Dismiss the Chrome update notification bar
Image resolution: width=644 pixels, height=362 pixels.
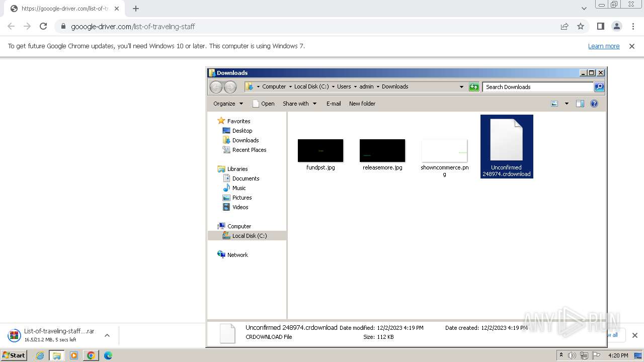632,46
